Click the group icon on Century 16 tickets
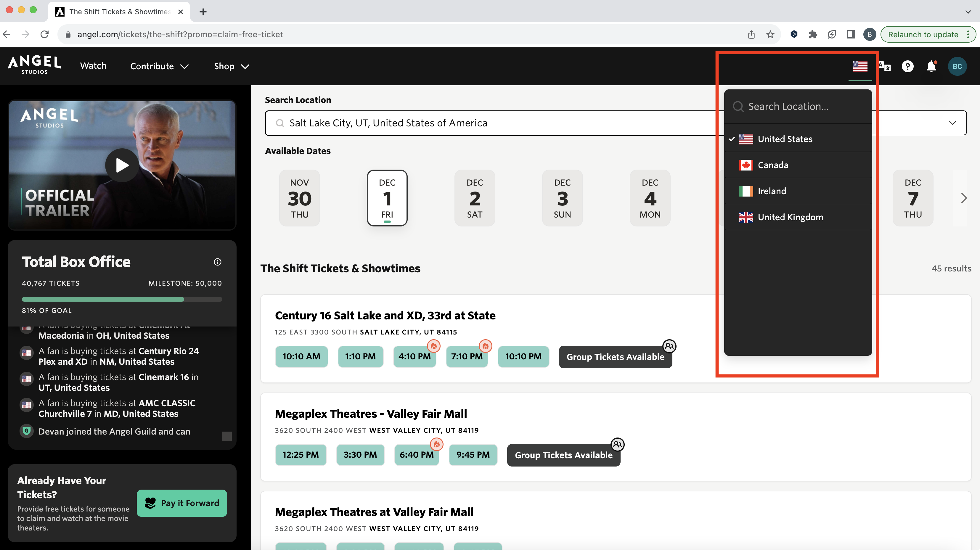The width and height of the screenshot is (980, 550). (x=669, y=346)
